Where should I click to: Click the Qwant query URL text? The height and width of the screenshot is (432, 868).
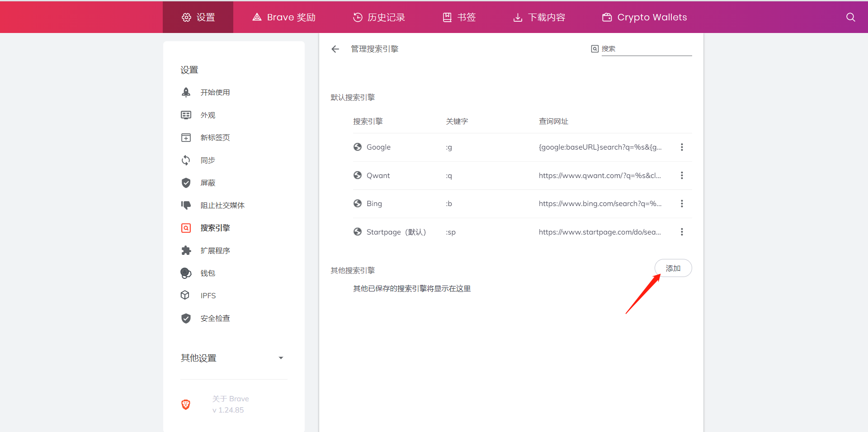[600, 175]
